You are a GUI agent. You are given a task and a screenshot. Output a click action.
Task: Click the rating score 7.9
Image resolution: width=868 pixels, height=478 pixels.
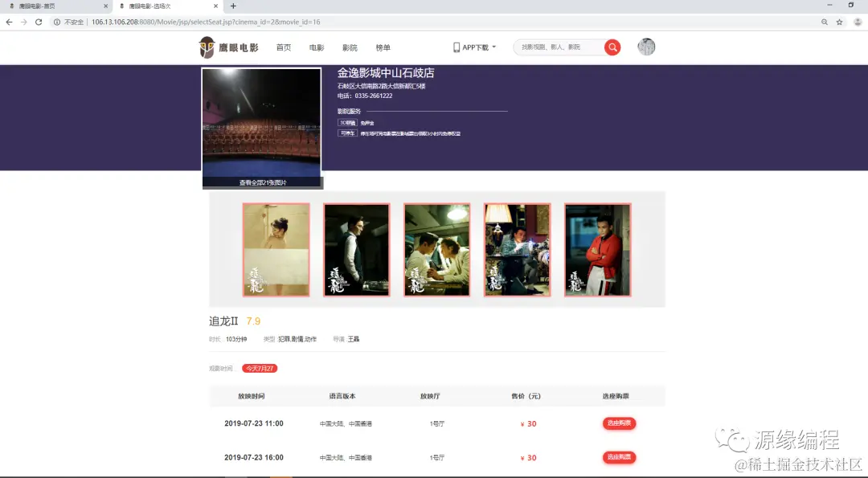pyautogui.click(x=253, y=321)
